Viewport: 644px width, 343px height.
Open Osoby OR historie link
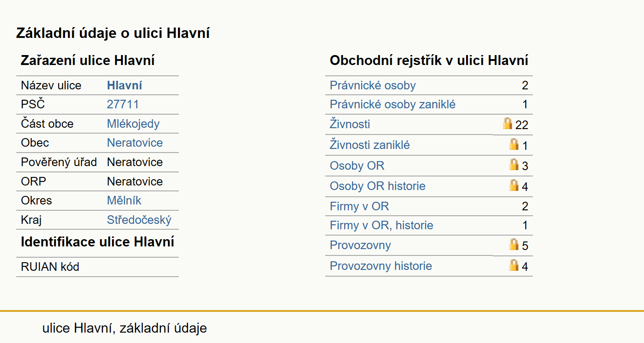tap(378, 186)
